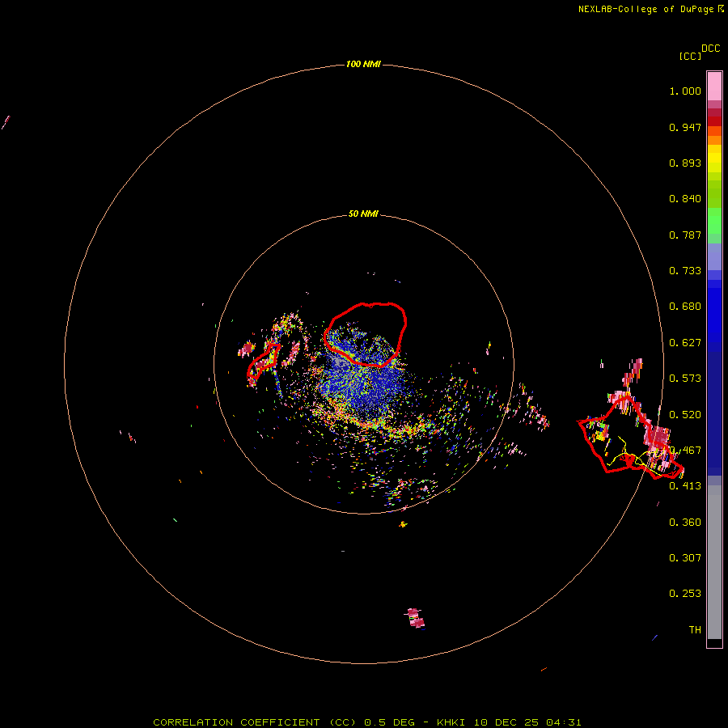Click the [CC] unit label

tap(690, 56)
